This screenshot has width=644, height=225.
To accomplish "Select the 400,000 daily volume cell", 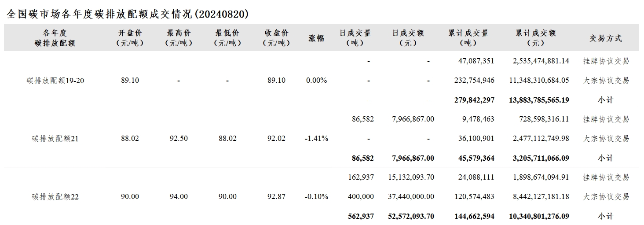I will 361,197.
